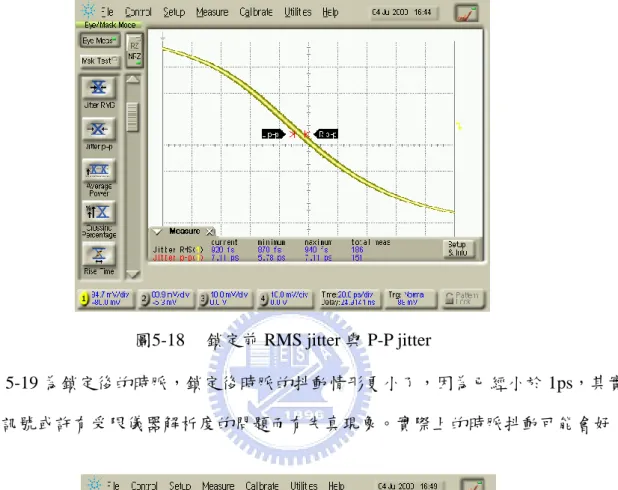This screenshot has width=618, height=490.
Task: Click the Agilent logo icon in the top menu bar
Action: pyautogui.click(x=88, y=11)
